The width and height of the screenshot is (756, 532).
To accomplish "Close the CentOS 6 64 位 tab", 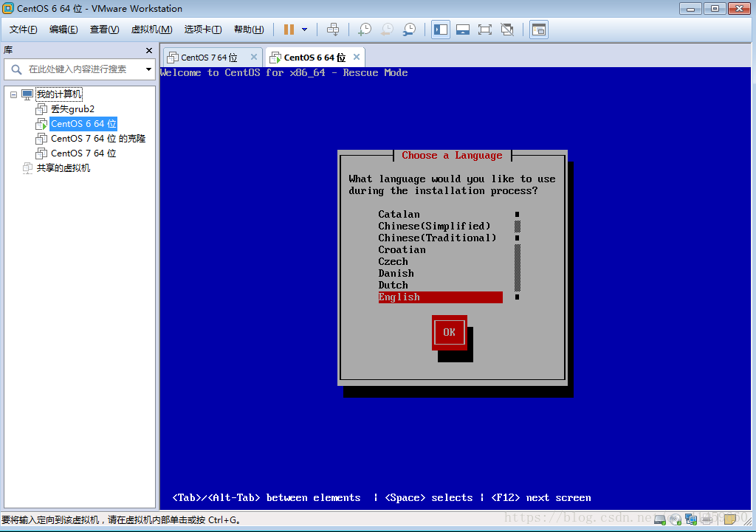I will (357, 57).
